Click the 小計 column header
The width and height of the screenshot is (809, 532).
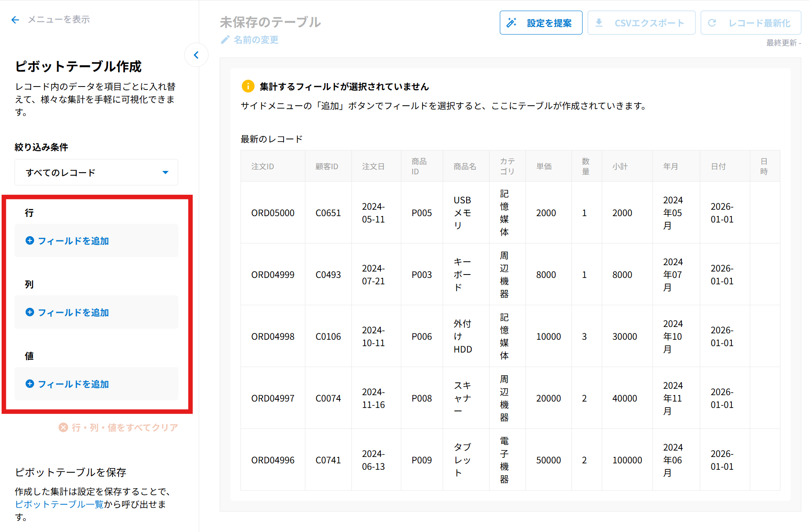click(620, 166)
